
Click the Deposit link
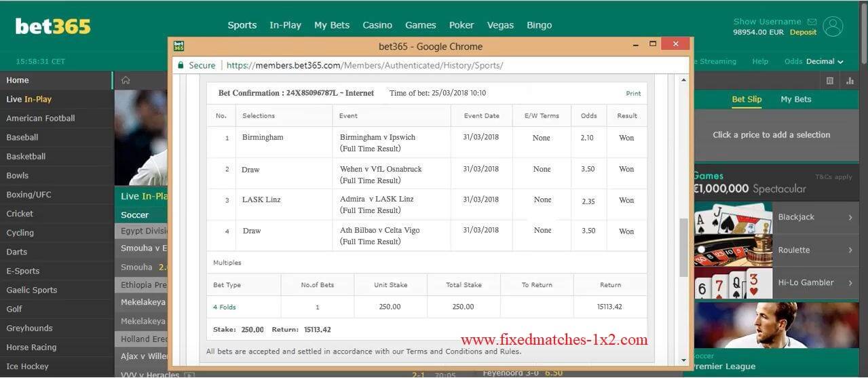tap(804, 32)
